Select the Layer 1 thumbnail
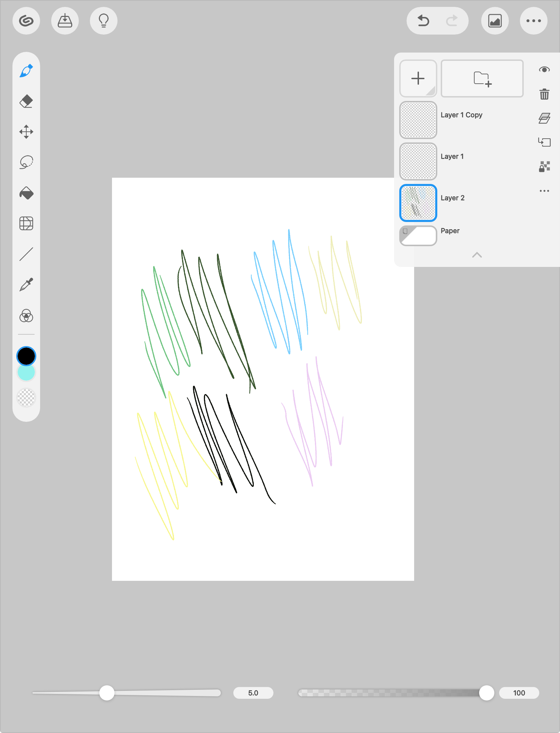 click(x=418, y=161)
